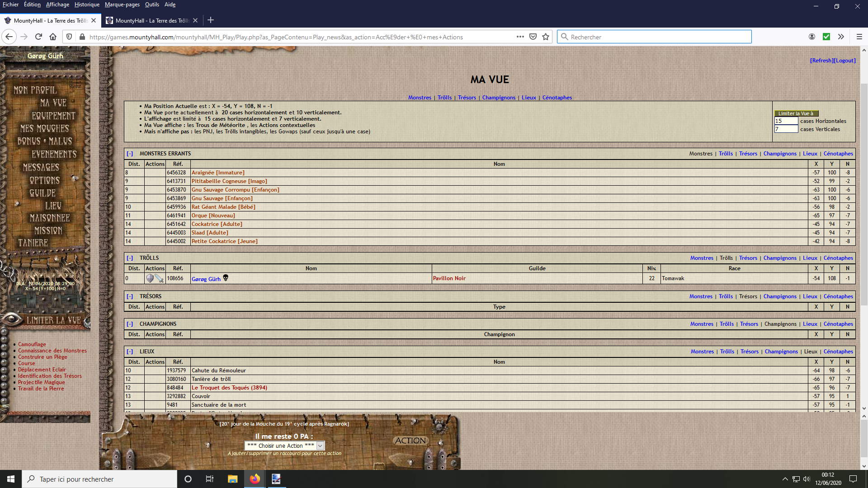Collapse the Lieux section
This screenshot has width=868, height=488.
click(130, 352)
